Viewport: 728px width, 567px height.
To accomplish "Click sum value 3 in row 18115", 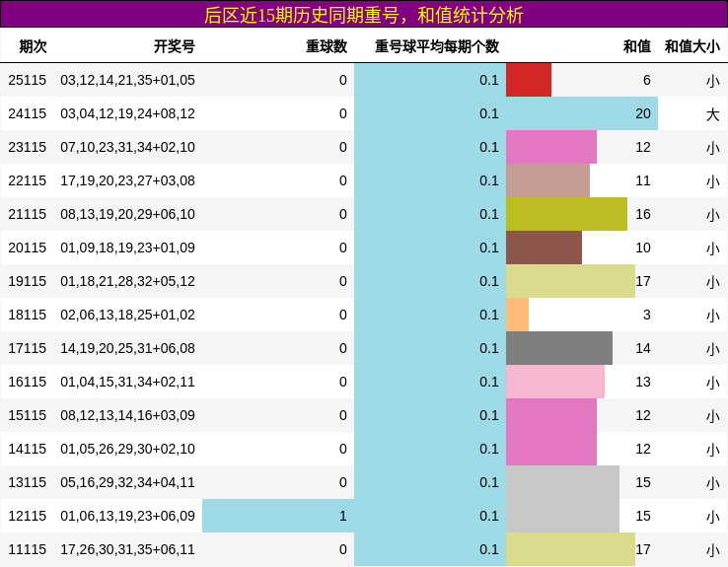I will tap(647, 315).
